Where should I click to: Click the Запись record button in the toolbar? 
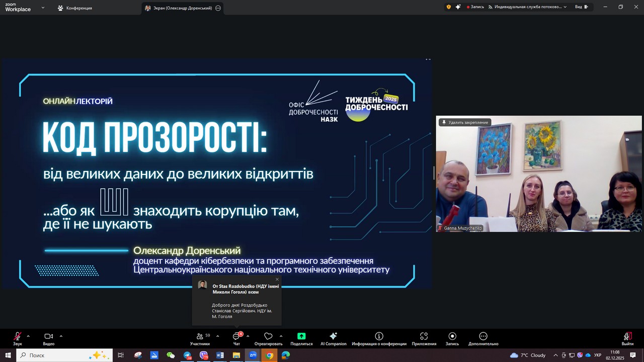(452, 337)
